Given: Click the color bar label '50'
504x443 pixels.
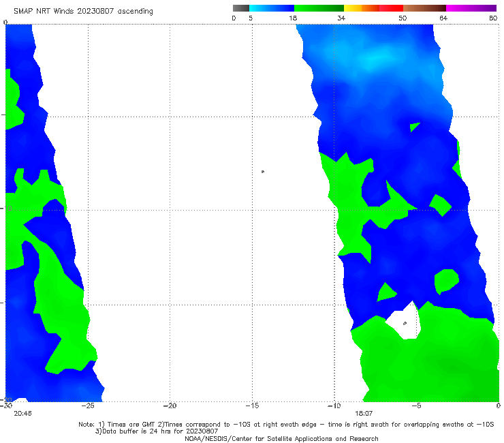Looking at the screenshot, I should pyautogui.click(x=403, y=18).
